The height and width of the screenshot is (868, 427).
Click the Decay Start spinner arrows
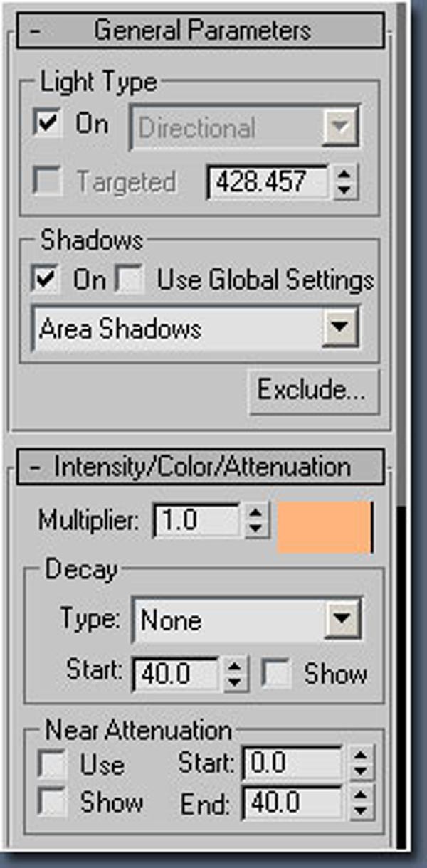point(236,674)
